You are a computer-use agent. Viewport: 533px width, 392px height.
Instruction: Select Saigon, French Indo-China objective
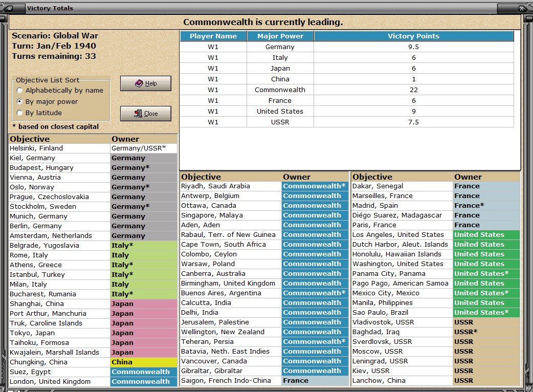tap(231, 380)
